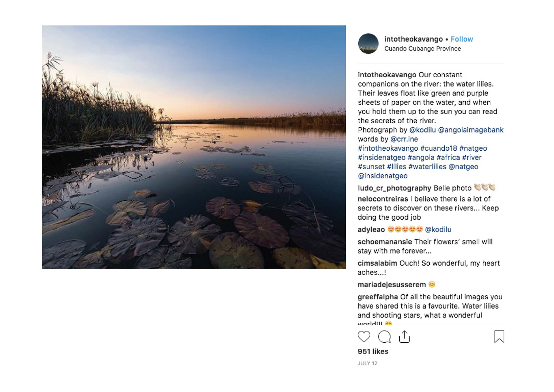Browse the #cuando18 hashtag

(439, 148)
